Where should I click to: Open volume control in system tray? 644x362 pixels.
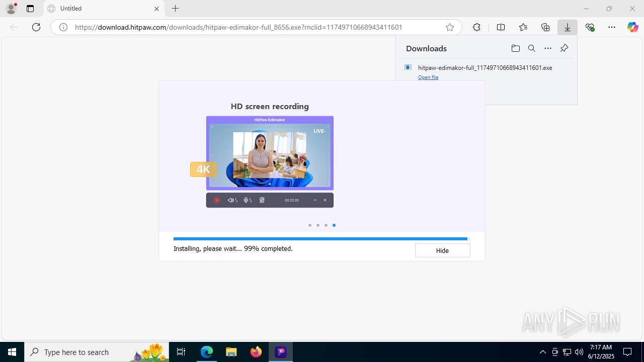click(579, 352)
